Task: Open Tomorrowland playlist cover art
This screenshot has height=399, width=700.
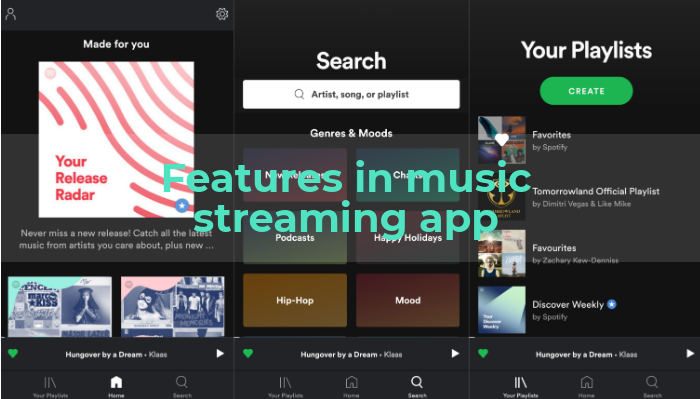Action: point(502,197)
